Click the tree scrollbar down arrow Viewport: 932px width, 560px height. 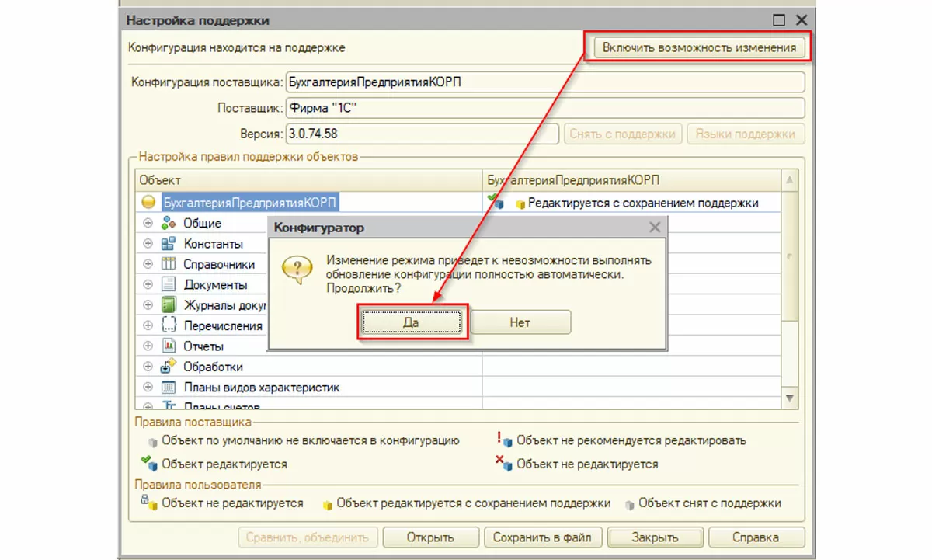[790, 398]
